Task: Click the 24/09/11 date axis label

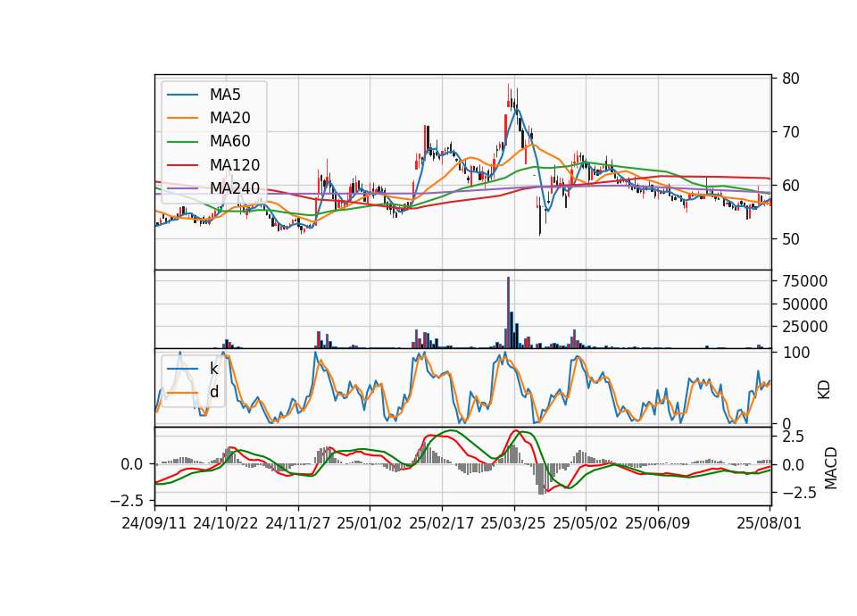Action: click(154, 523)
